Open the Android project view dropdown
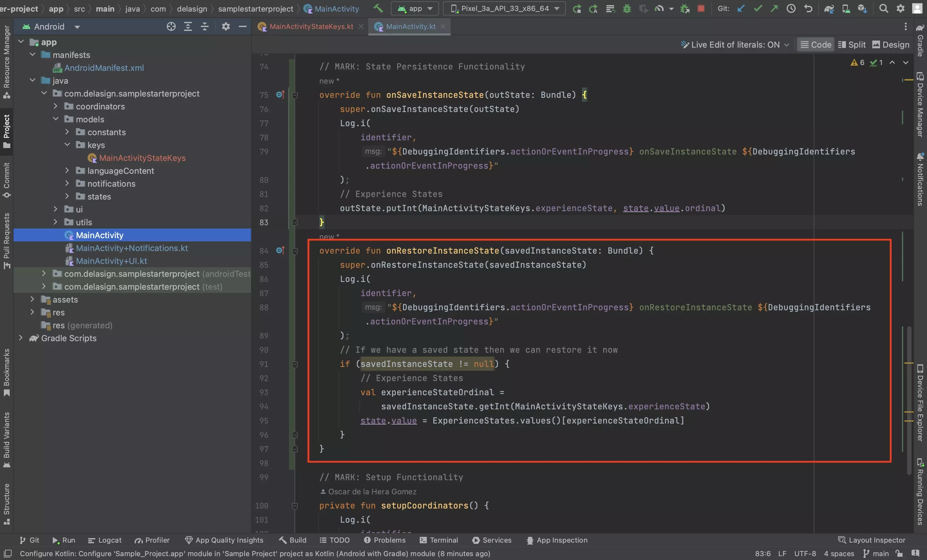 pyautogui.click(x=51, y=26)
